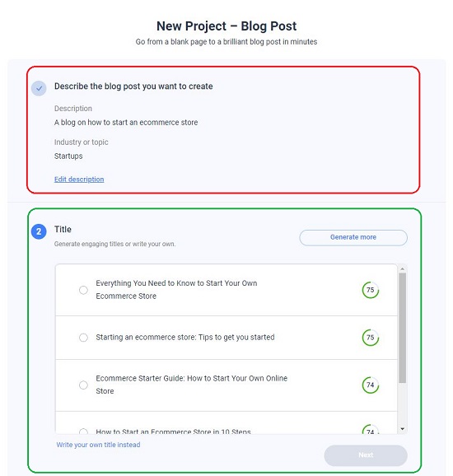This screenshot has width=453, height=476.
Task: Click the Generate more button
Action: click(x=353, y=237)
